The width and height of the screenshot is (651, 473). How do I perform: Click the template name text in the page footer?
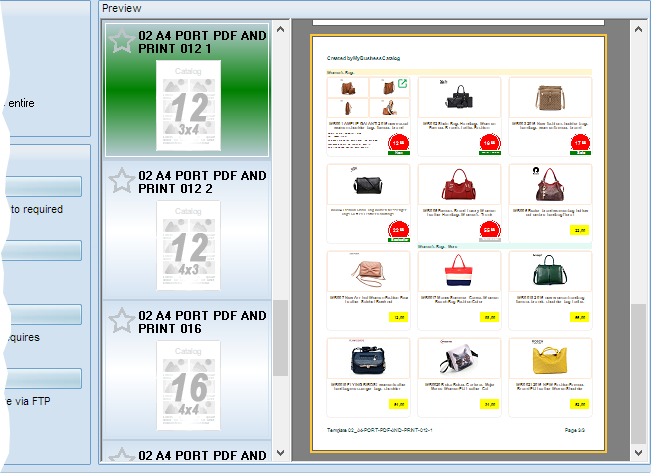(379, 430)
